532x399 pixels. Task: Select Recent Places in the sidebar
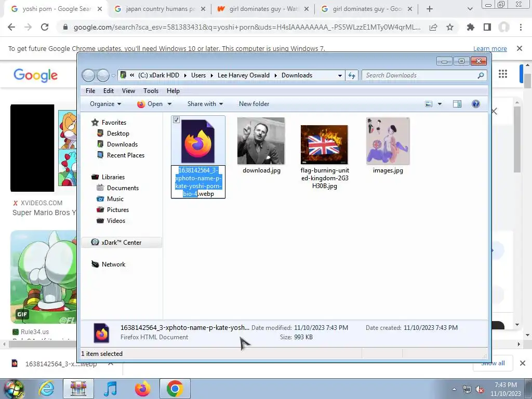125,155
